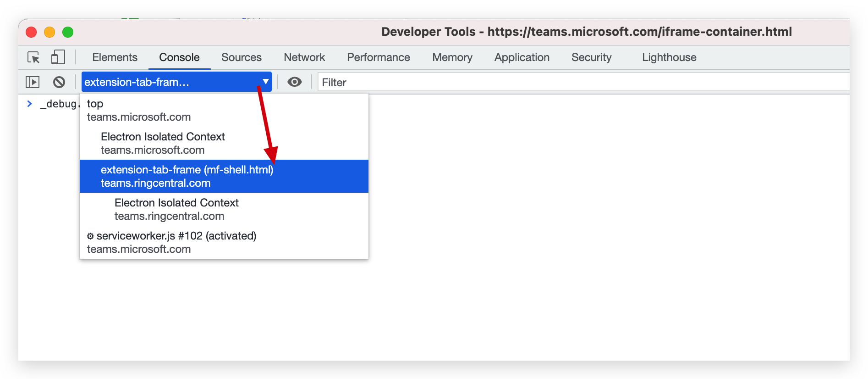Select the first Electron Isolated Context for teams.microsoft.com

pos(224,143)
